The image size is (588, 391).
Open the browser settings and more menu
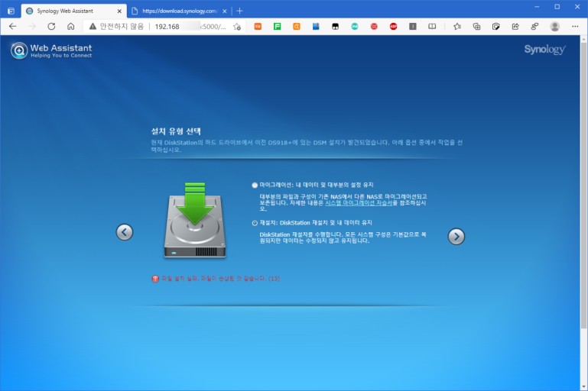pyautogui.click(x=575, y=26)
